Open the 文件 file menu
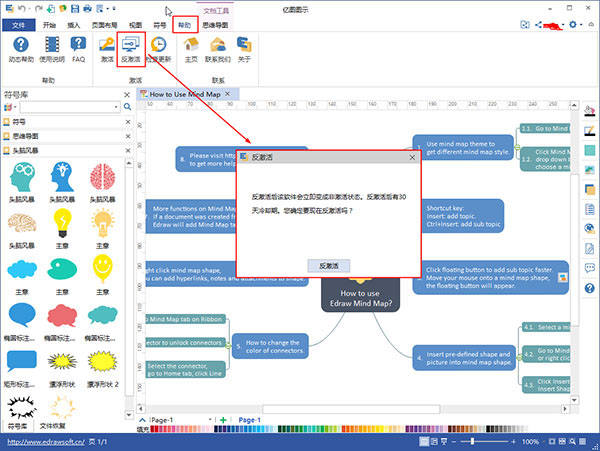 [18, 25]
